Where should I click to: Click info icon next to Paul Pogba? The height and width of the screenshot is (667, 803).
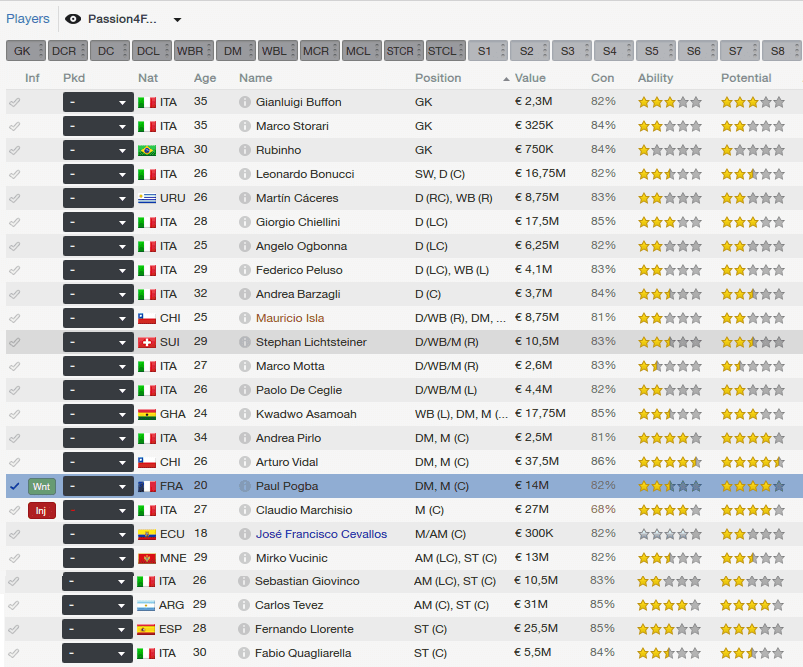[245, 486]
